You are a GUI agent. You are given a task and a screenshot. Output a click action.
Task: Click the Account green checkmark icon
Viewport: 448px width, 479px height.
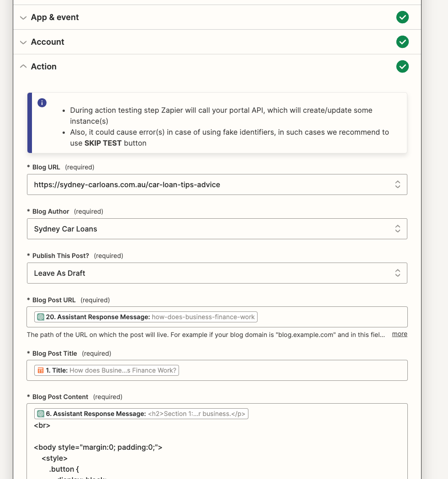point(402,42)
